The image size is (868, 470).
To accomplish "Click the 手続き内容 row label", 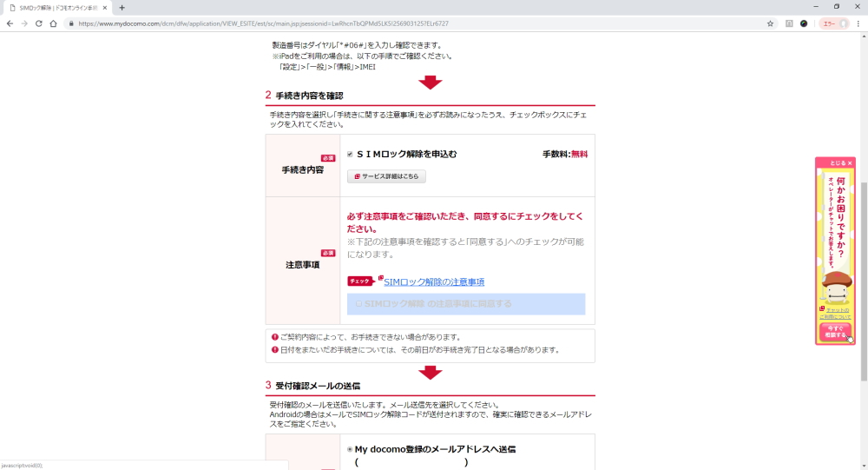I will [302, 170].
